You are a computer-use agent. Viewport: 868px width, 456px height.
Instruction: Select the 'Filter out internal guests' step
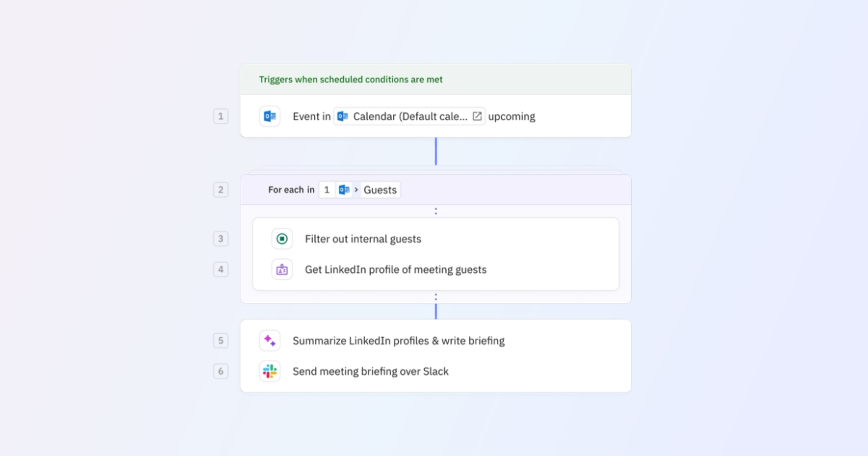(x=363, y=239)
